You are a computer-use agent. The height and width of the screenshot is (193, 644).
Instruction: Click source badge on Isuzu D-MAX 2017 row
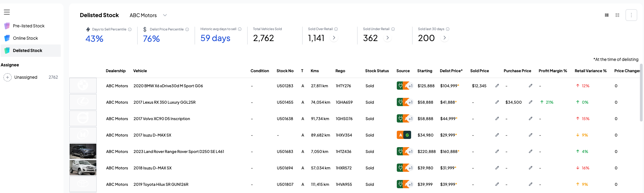point(404,135)
